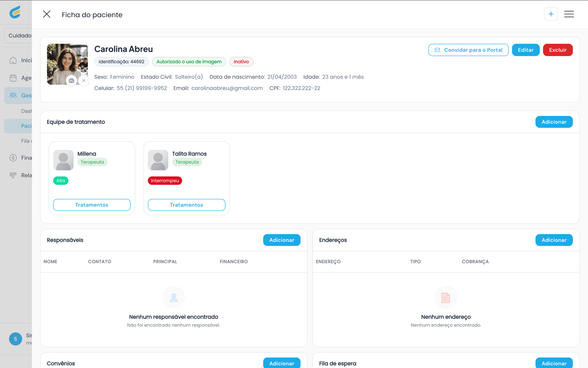This screenshot has width=588, height=368.
Task: Open the hamburger menu icon
Action: click(x=569, y=14)
